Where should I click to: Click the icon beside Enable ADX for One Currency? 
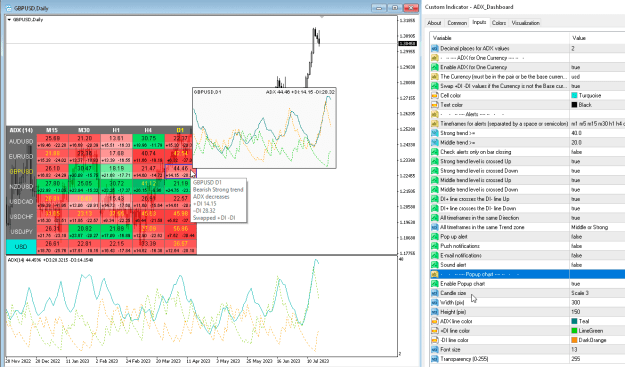435,67
